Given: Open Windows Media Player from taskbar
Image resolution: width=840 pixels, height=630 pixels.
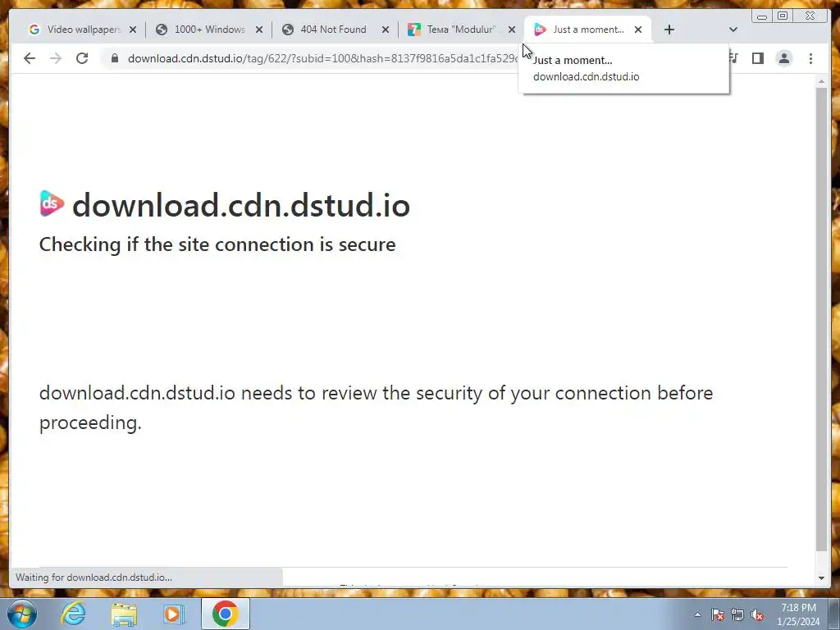Looking at the screenshot, I should tap(174, 614).
